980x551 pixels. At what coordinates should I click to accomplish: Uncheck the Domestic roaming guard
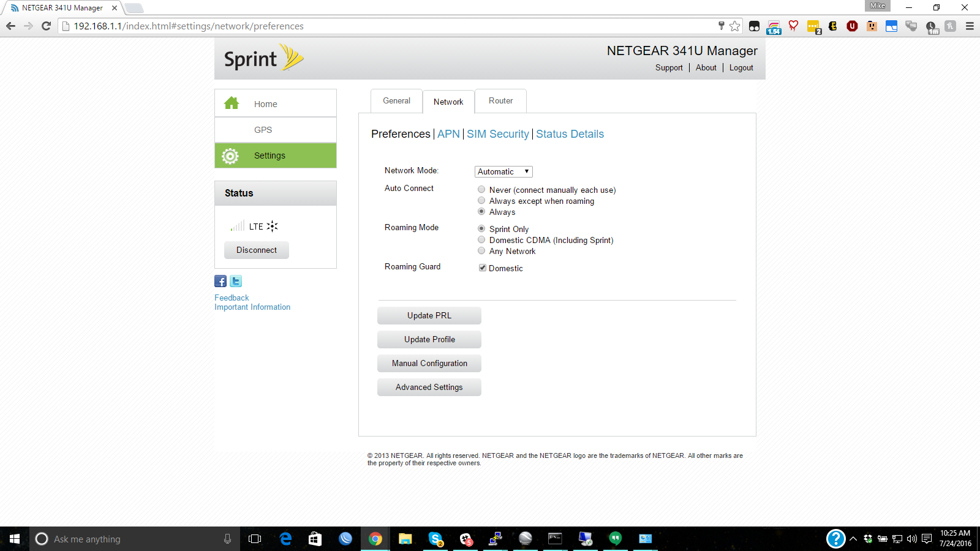pos(483,268)
